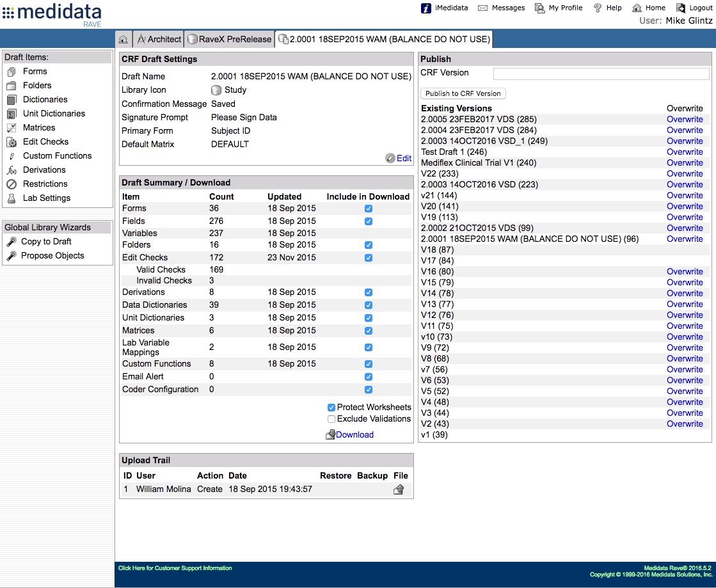The height and width of the screenshot is (588, 716).
Task: Click the Download link
Action: pyautogui.click(x=355, y=435)
